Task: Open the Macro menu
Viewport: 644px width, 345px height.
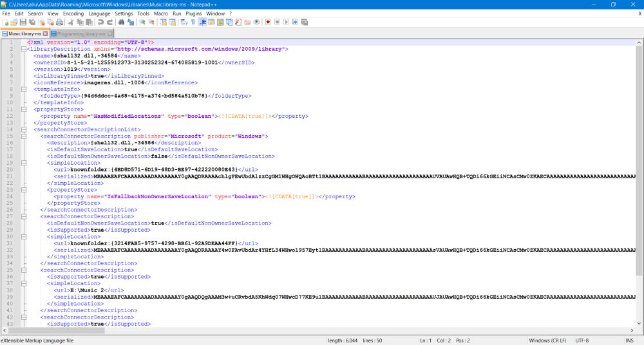Action: 160,14
